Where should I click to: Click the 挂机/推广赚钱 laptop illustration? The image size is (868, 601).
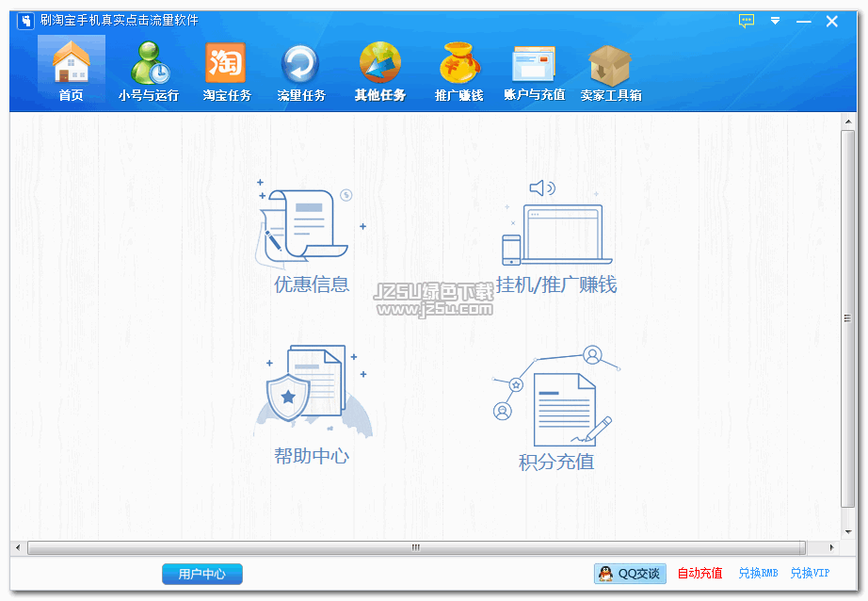[556, 224]
